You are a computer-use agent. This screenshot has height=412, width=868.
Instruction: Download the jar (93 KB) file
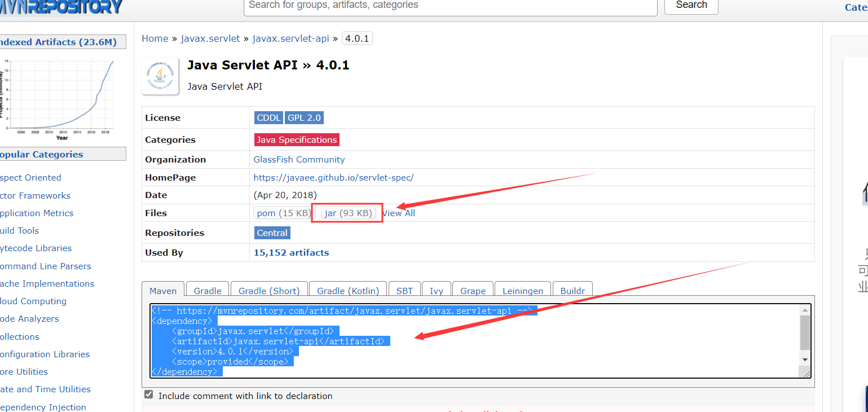[348, 213]
